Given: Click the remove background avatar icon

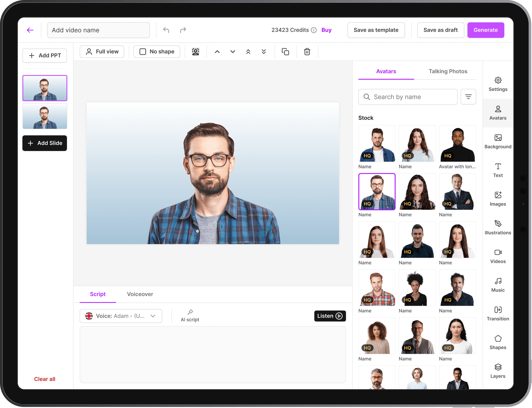Looking at the screenshot, I should pos(196,52).
